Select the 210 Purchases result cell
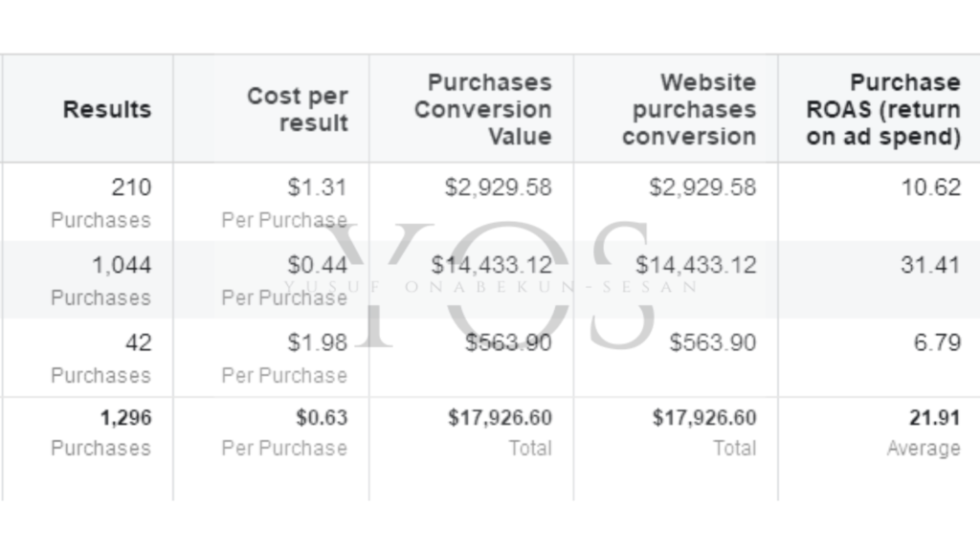 tap(87, 202)
